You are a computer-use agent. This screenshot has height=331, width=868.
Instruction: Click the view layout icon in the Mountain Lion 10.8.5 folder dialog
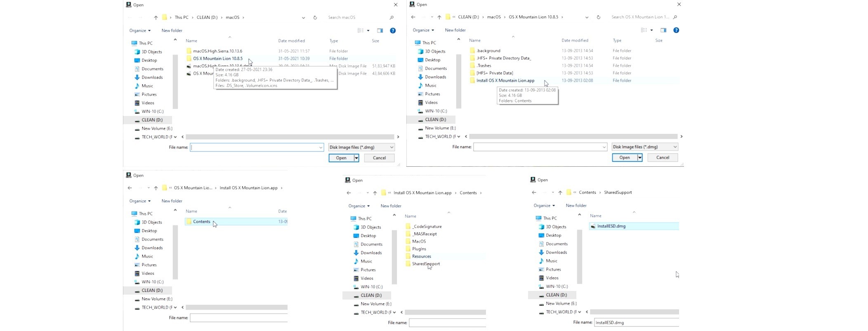[x=644, y=30]
